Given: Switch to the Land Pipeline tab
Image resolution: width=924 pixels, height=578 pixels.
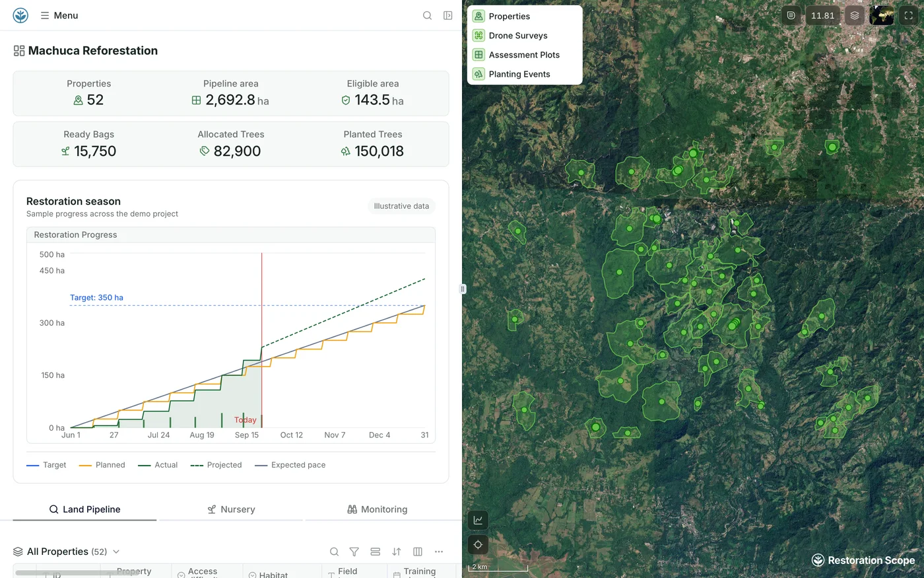Looking at the screenshot, I should point(84,509).
